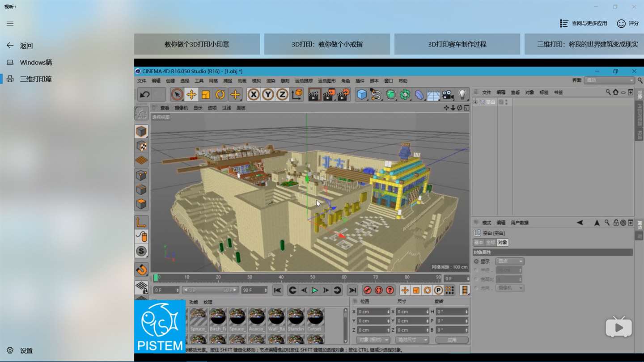Click the frame range preview slider
Screen dimensions: 644x362
pos(210,290)
